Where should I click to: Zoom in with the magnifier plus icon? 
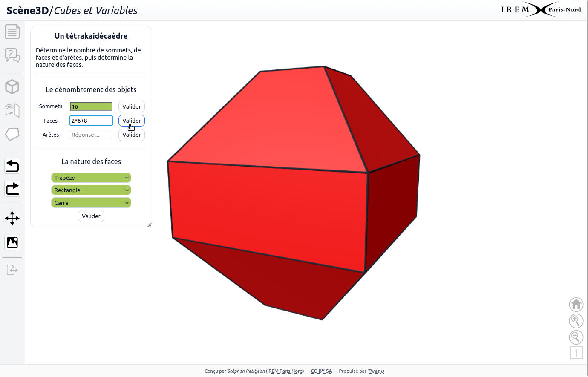576,320
